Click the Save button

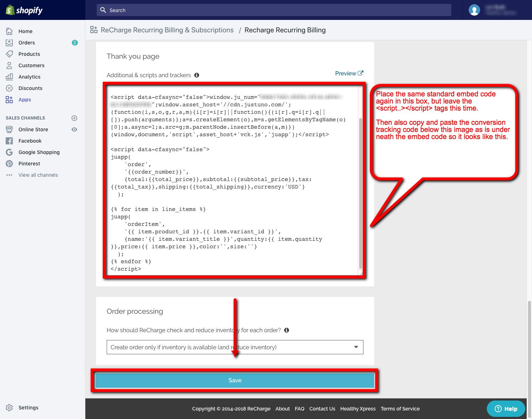(x=235, y=381)
